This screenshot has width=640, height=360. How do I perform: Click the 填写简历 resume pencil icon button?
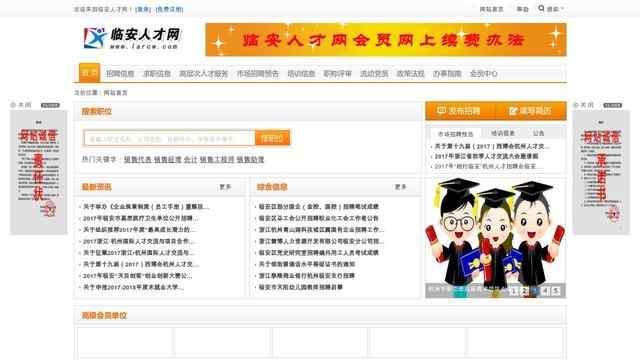531,111
